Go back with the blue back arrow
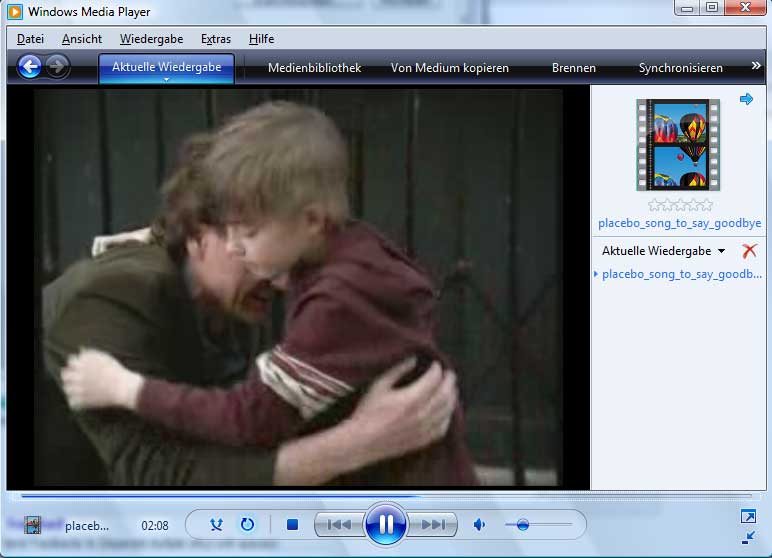 click(30, 66)
